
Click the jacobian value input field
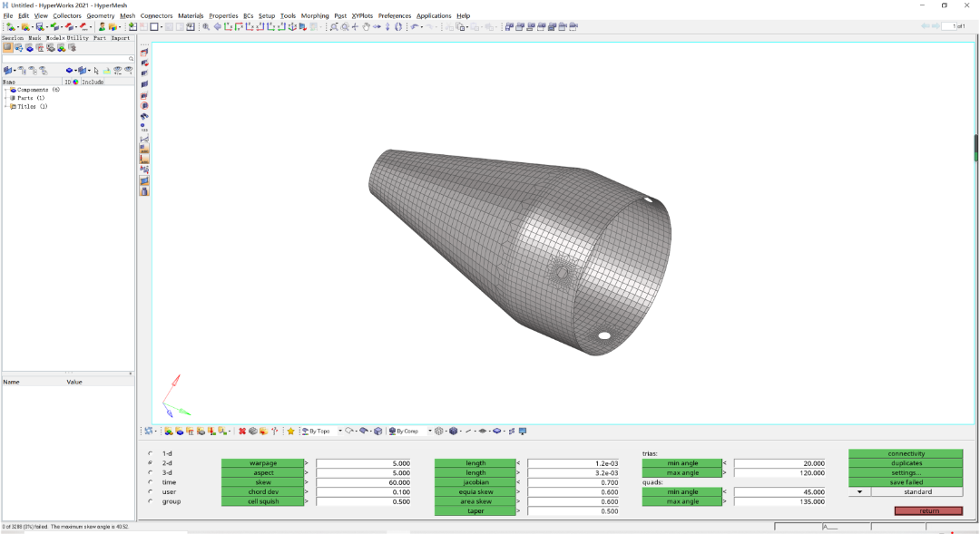click(x=573, y=482)
